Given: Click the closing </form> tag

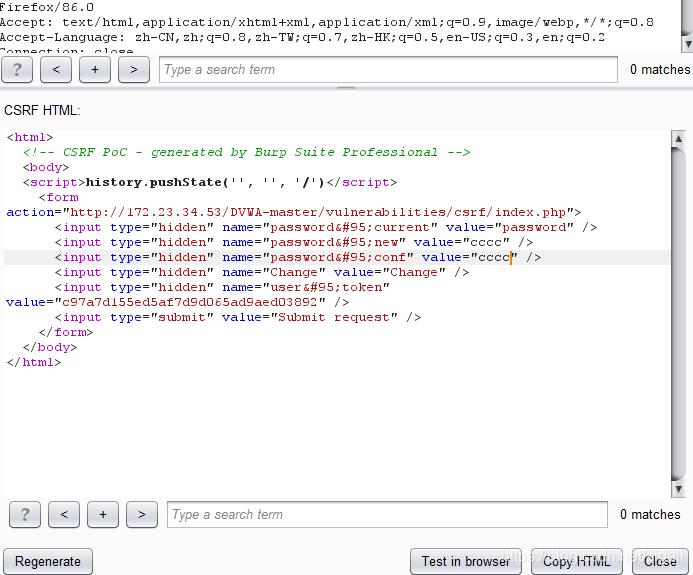Looking at the screenshot, I should [66, 332].
